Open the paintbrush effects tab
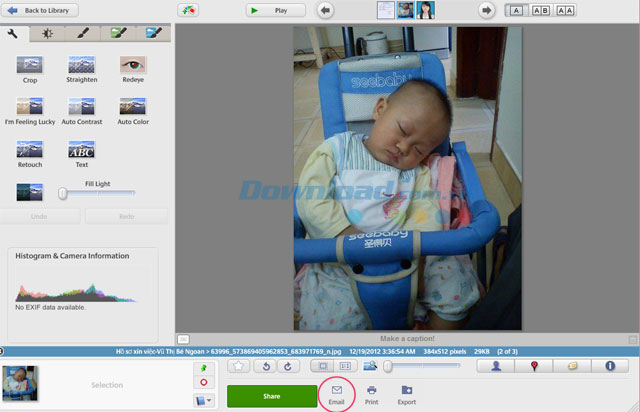The image size is (640, 412). pos(83,34)
